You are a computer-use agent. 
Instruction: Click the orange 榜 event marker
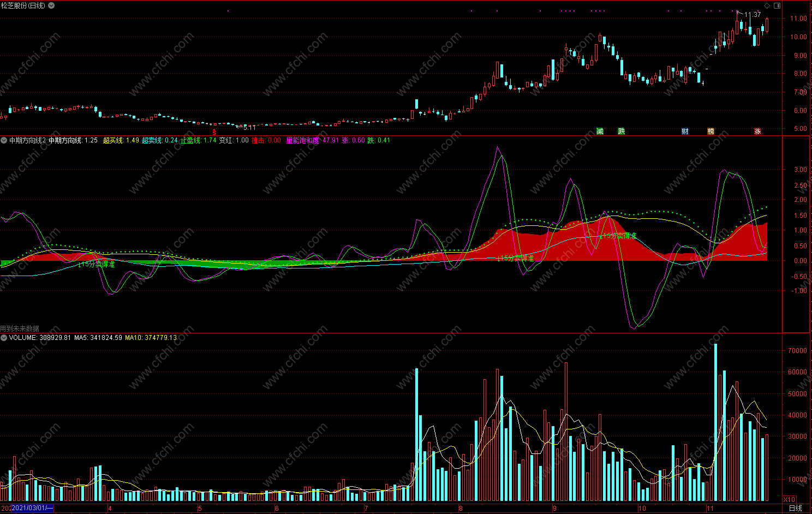coord(710,131)
